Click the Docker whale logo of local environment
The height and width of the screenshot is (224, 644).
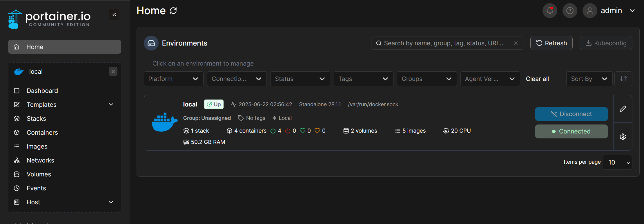pos(164,122)
